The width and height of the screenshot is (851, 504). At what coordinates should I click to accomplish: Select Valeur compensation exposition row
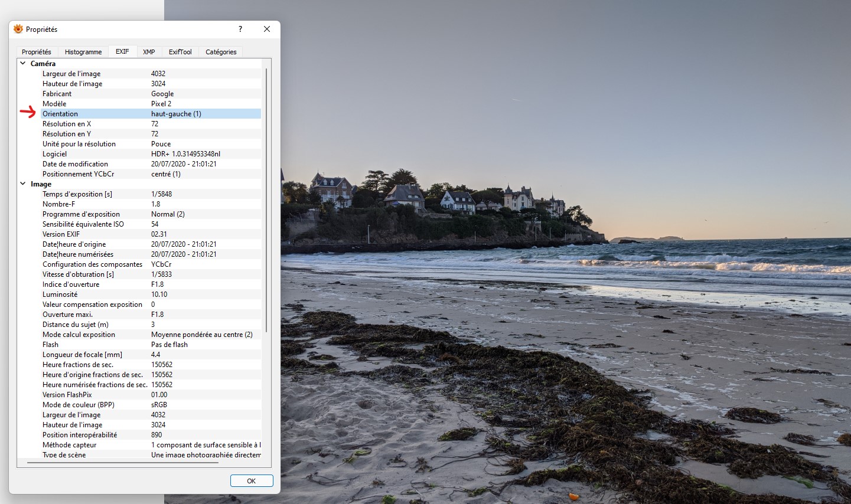(151, 305)
